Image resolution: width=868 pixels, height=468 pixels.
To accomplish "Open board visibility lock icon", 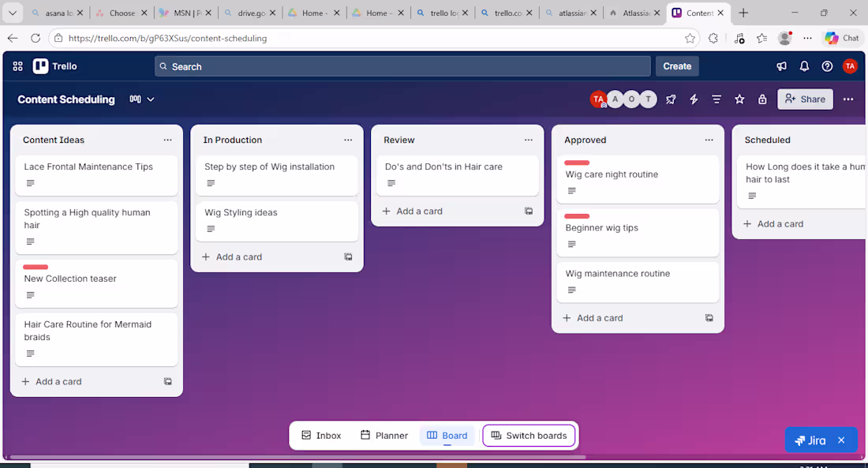I will tap(762, 99).
